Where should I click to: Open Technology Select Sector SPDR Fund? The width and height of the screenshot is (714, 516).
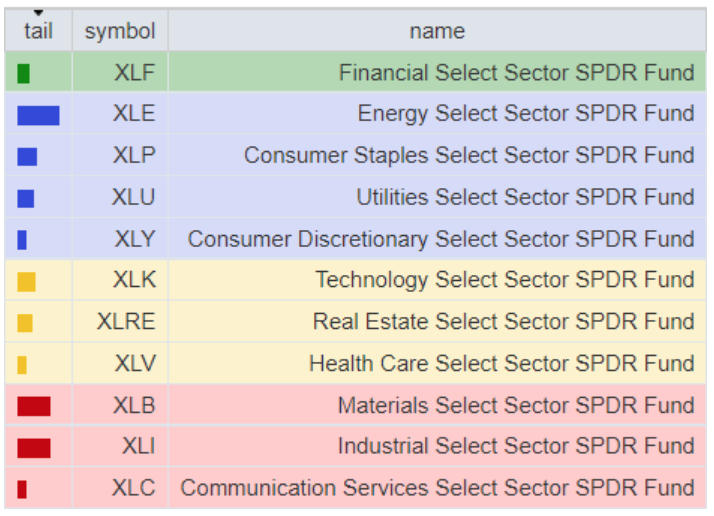(x=504, y=281)
